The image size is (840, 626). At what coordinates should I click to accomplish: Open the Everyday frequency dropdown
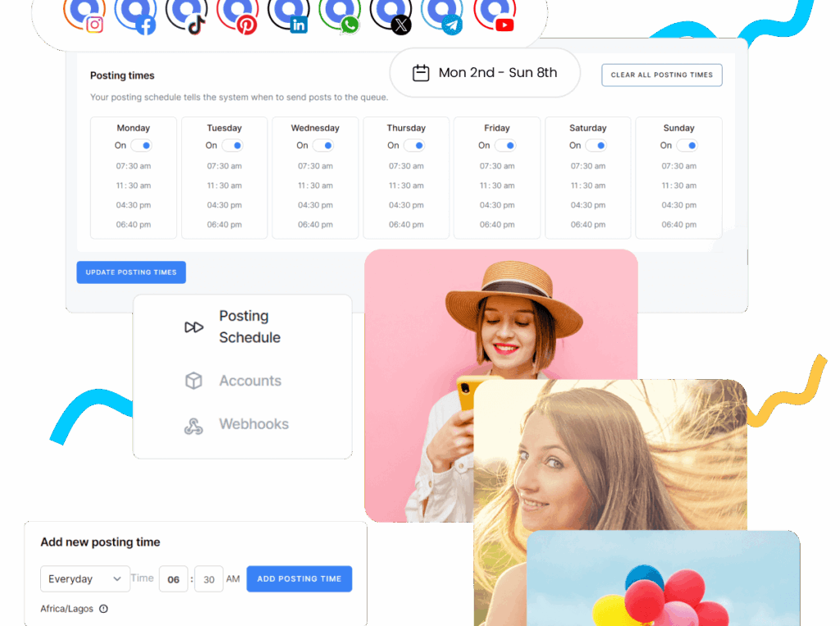(85, 578)
